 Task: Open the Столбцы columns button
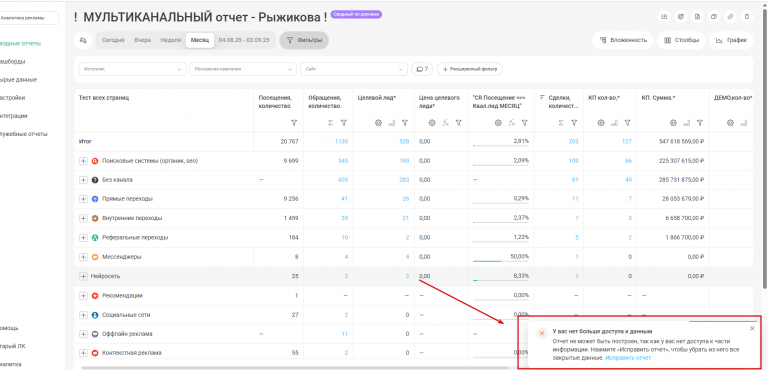[681, 40]
